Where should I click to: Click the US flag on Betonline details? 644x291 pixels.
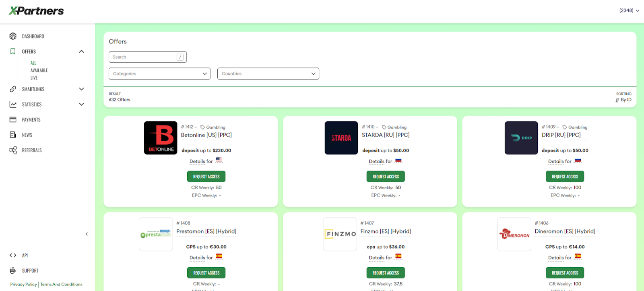point(219,160)
